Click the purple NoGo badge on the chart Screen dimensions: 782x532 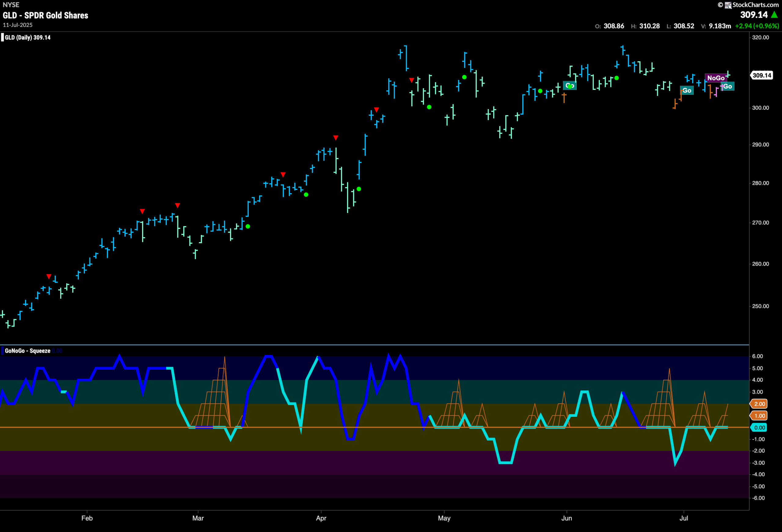pyautogui.click(x=717, y=78)
